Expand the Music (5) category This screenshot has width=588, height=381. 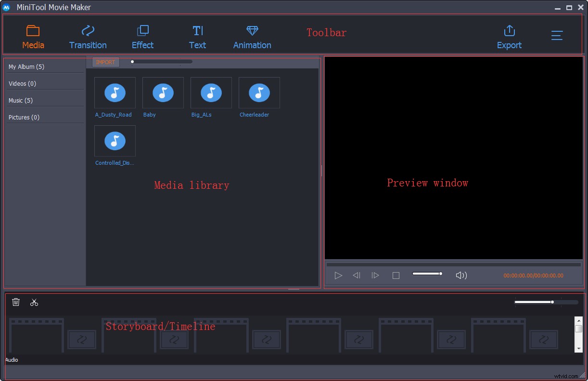[21, 100]
